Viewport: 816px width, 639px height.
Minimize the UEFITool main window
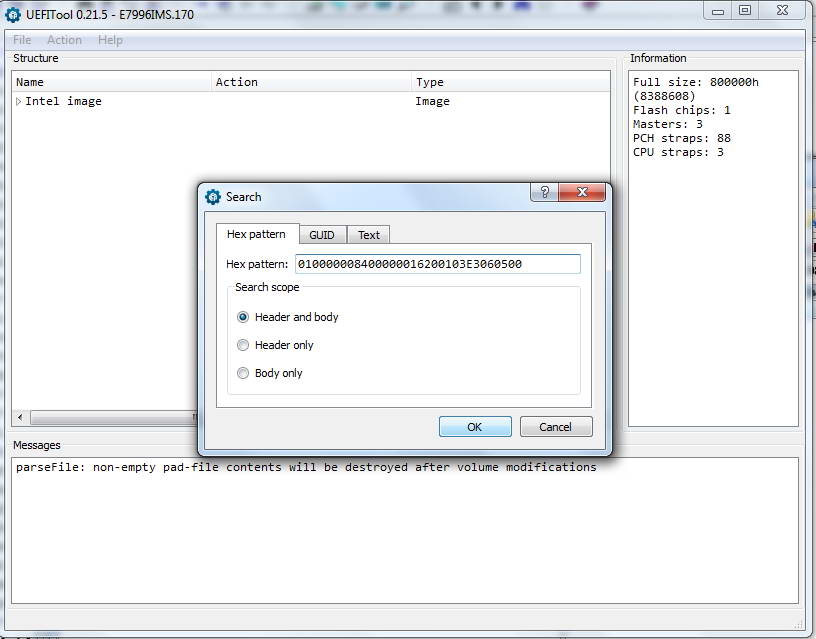pos(718,10)
